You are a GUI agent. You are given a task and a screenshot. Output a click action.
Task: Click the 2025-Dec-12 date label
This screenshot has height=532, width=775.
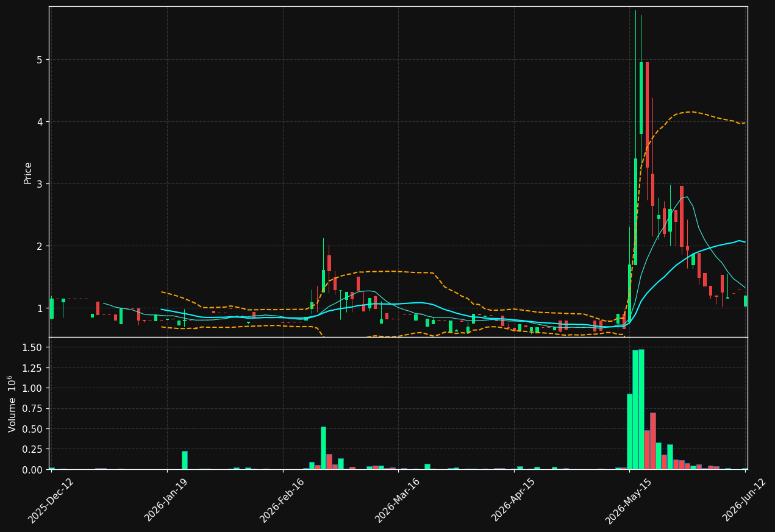coord(51,500)
